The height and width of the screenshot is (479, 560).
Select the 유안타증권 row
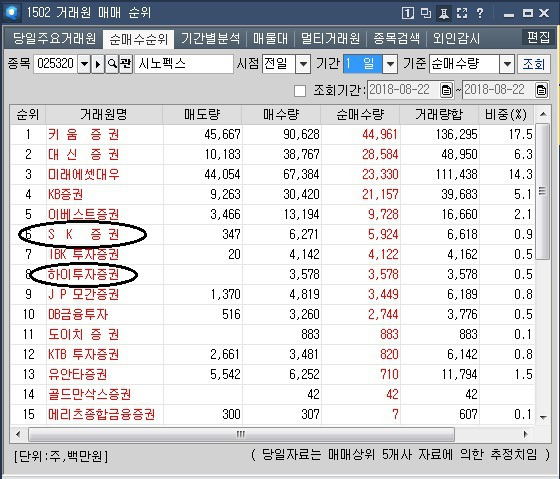point(272,375)
